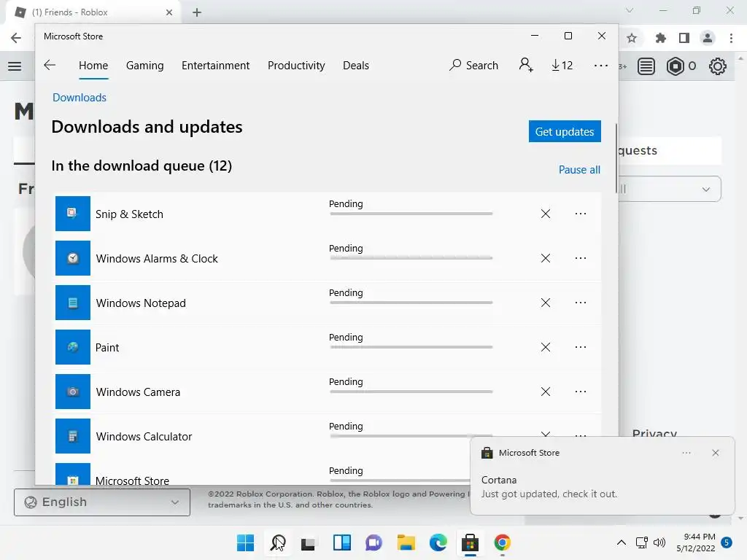The image size is (747, 560).
Task: Open Microsoft Edge from the taskbar
Action: [438, 542]
